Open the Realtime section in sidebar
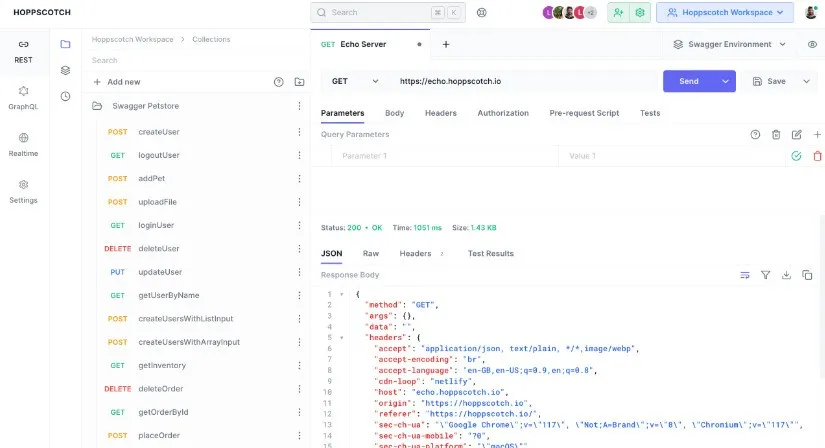825x448 pixels. coord(23,145)
